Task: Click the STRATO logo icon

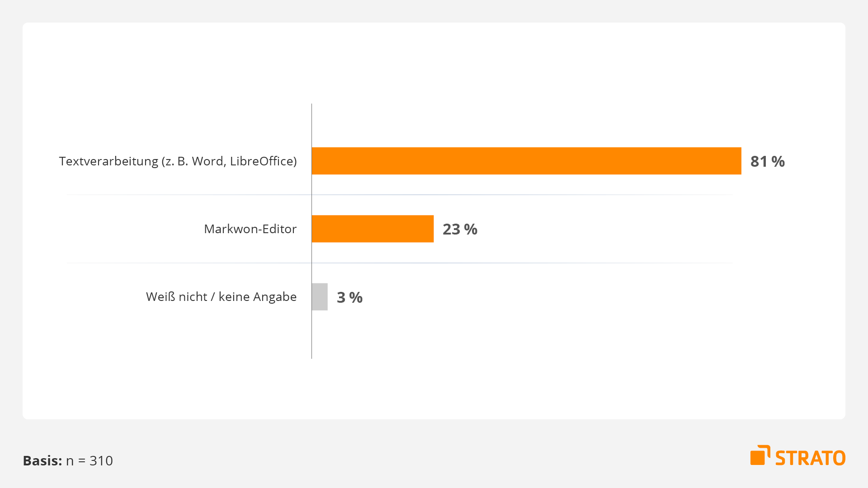Action: pyautogui.click(x=760, y=455)
